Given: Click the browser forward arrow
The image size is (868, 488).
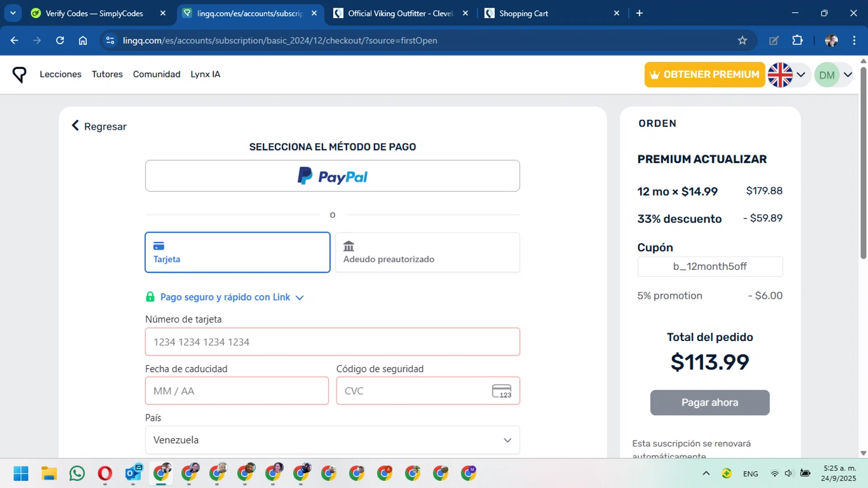Looking at the screenshot, I should 37,41.
